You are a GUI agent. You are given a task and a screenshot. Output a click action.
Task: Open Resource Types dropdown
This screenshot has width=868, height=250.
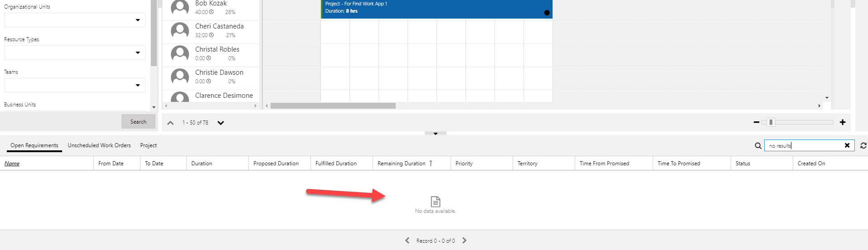coord(138,53)
